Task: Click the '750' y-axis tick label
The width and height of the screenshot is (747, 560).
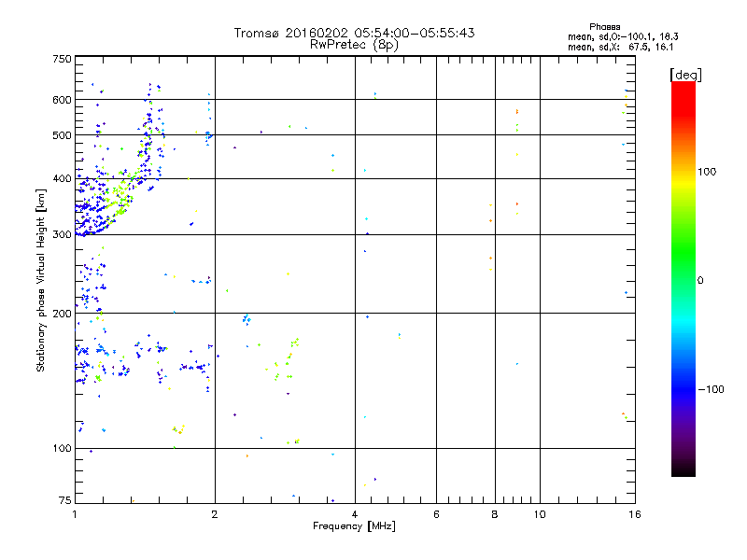Action: click(62, 59)
